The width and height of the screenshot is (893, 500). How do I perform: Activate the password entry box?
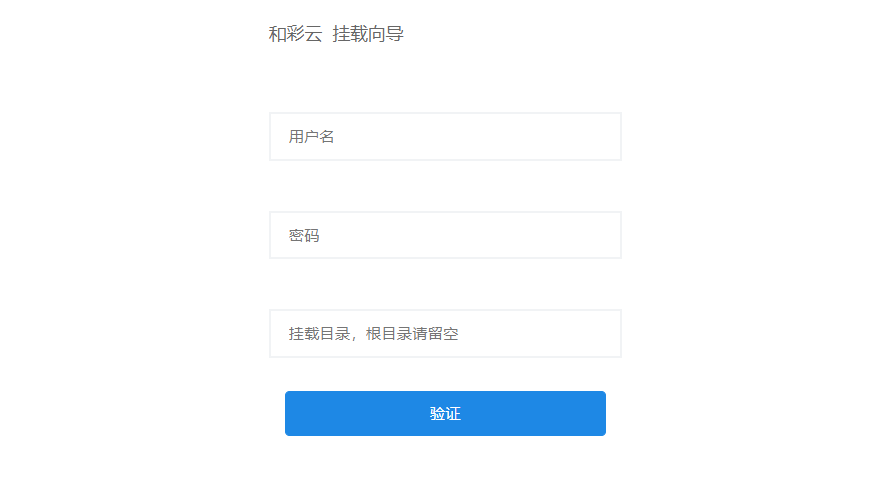click(x=445, y=235)
